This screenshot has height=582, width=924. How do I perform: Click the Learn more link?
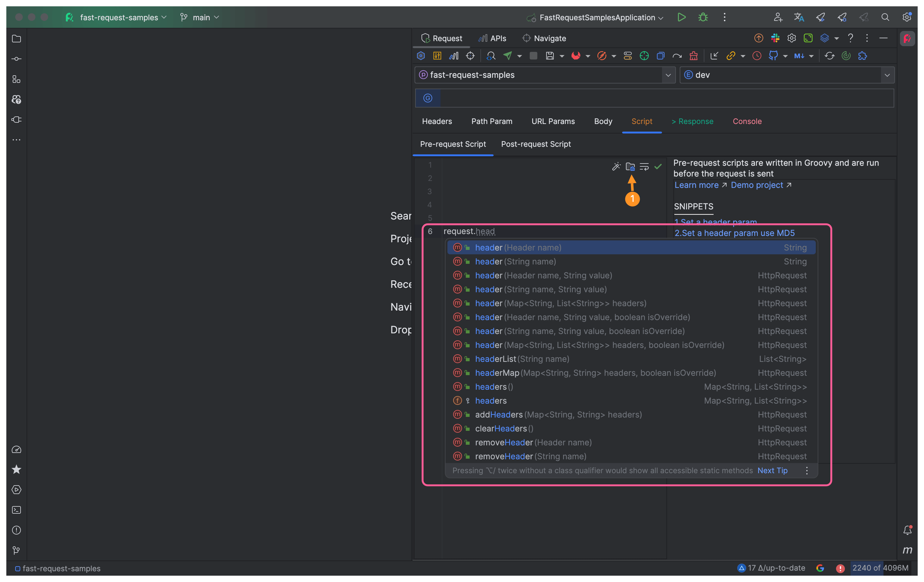click(696, 185)
